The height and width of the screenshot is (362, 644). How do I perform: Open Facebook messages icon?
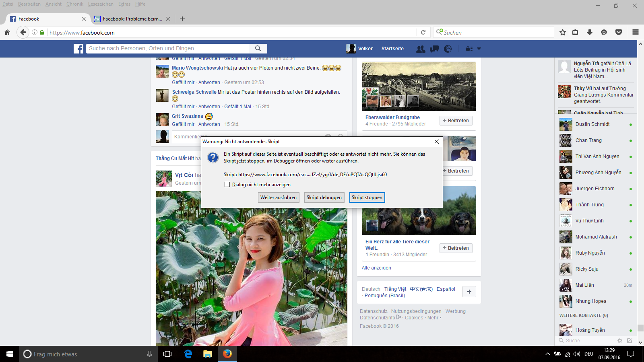pyautogui.click(x=434, y=49)
